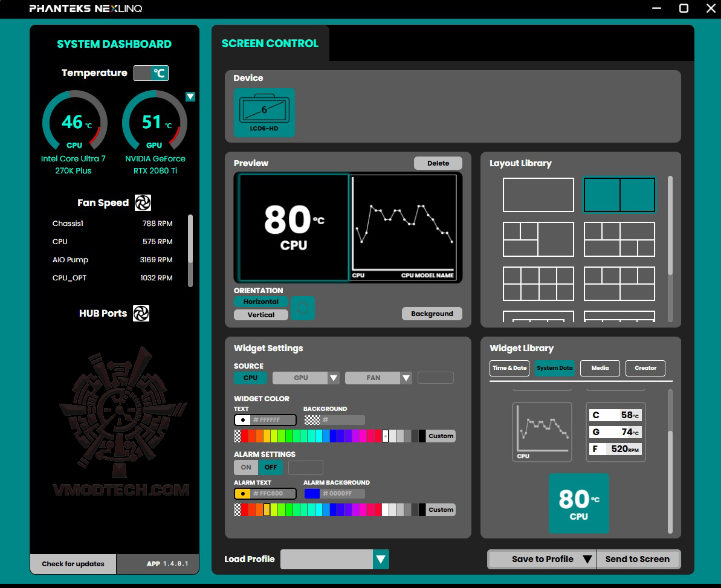Choose the 80°C CPU temperature widget
The width and height of the screenshot is (721, 588).
tap(579, 503)
